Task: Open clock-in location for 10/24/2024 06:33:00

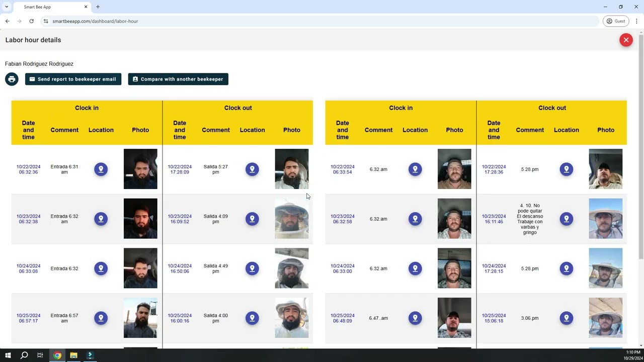Action: pyautogui.click(x=415, y=268)
